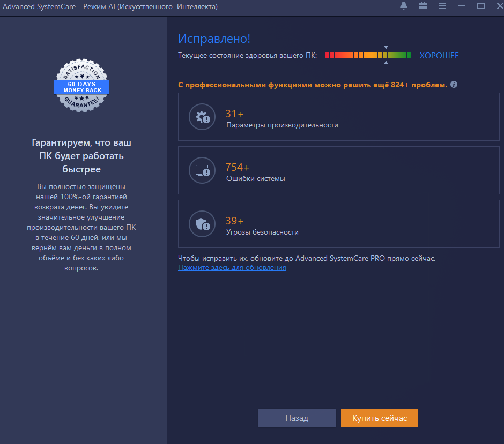This screenshot has height=444, width=504.
Task: Open the notifications bell icon
Action: pyautogui.click(x=404, y=6)
